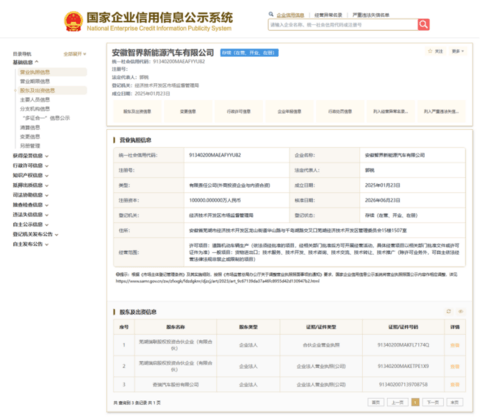
Task: Expand all via 全部展开 in sidebar
Action: [x=75, y=54]
